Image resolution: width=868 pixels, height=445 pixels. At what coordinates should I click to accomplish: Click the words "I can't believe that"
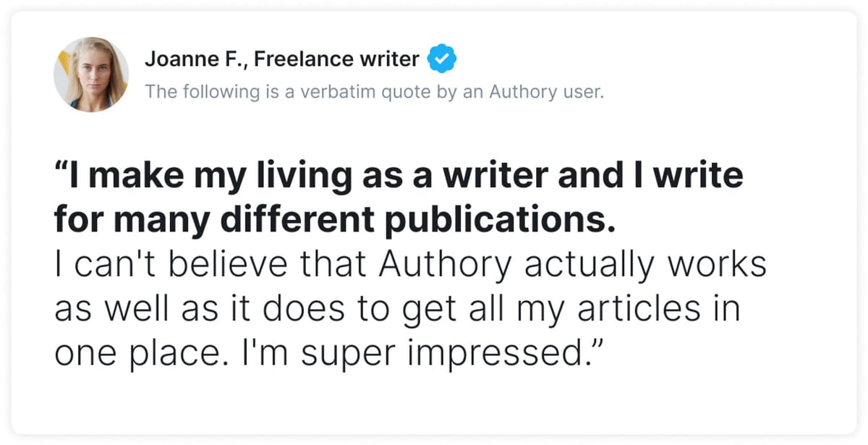[211, 266]
